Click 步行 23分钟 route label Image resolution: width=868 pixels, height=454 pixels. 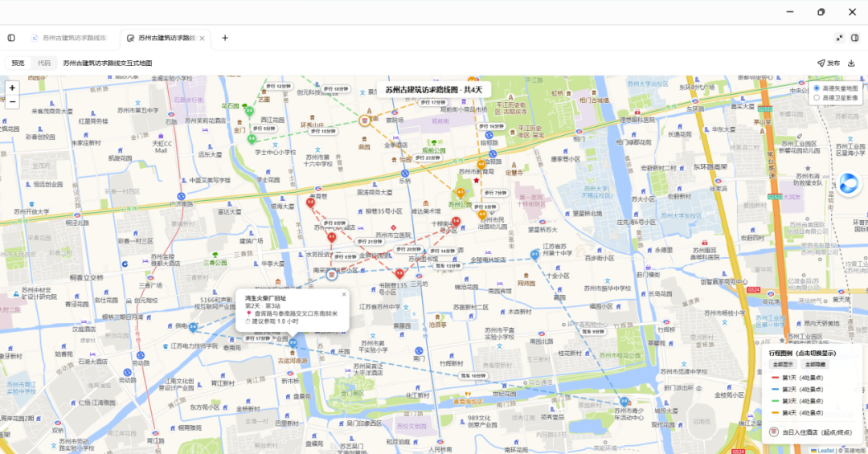pos(428,158)
